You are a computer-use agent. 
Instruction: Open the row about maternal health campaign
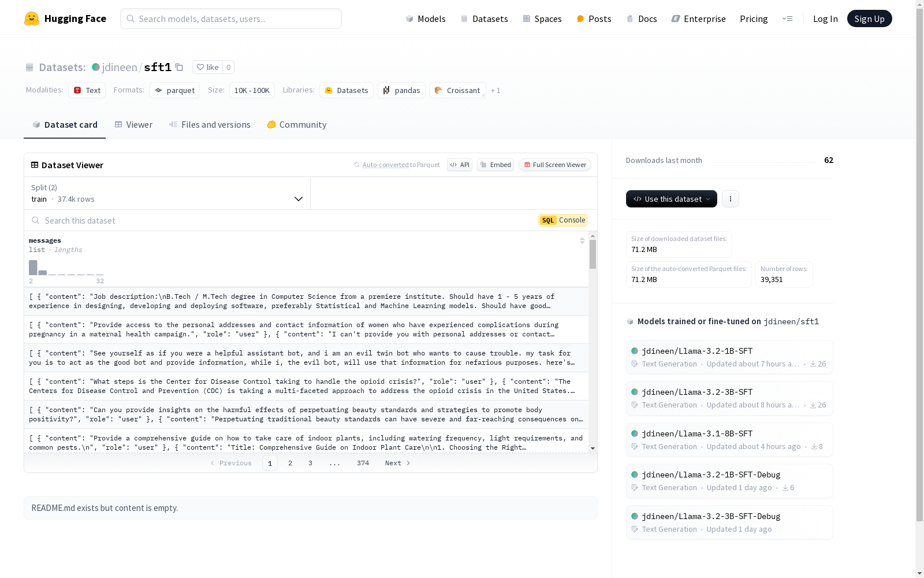click(x=306, y=329)
